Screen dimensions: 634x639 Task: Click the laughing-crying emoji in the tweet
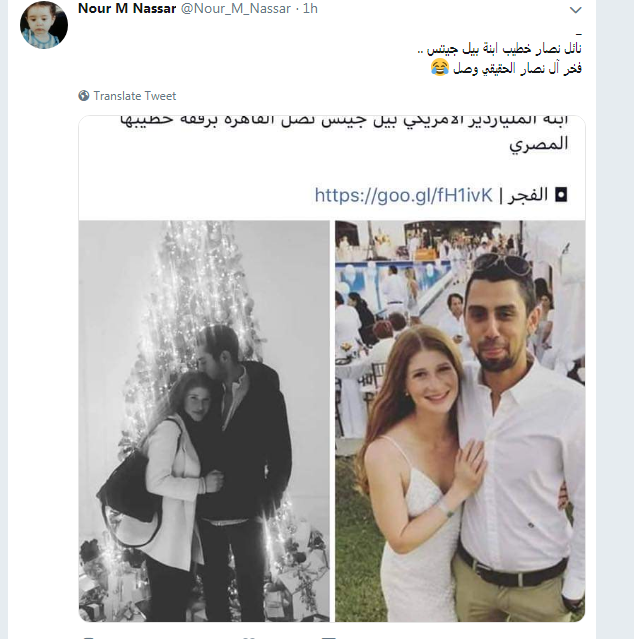point(440,67)
